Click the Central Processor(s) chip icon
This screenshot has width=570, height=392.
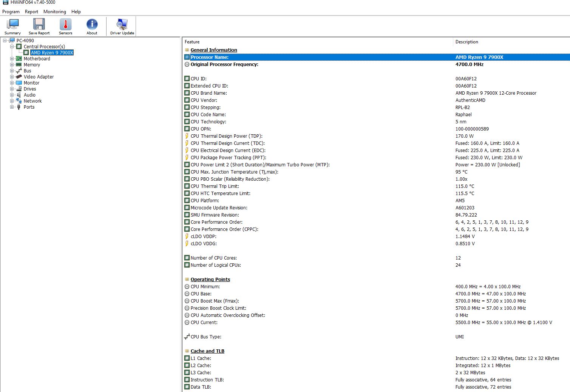[x=19, y=46]
